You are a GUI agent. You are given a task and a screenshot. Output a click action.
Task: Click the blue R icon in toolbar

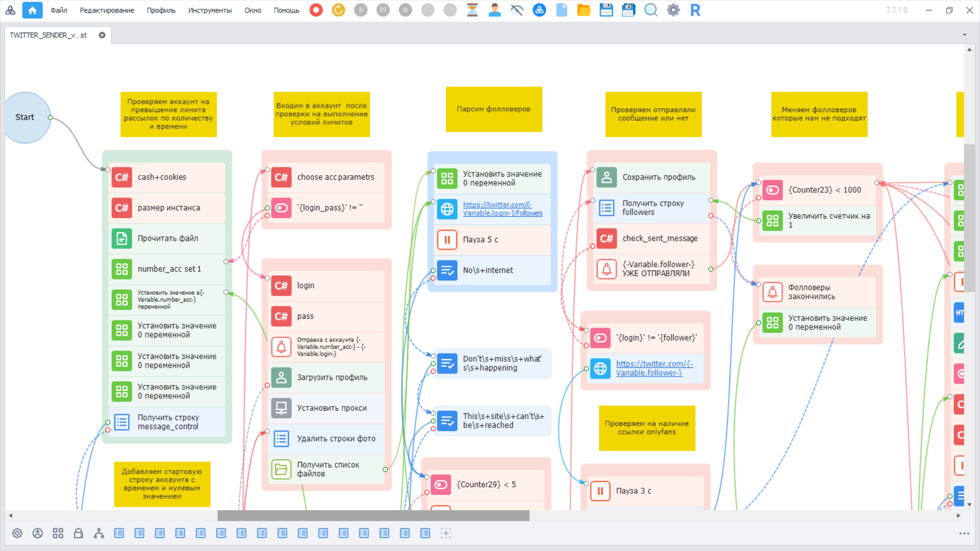pyautogui.click(x=695, y=10)
